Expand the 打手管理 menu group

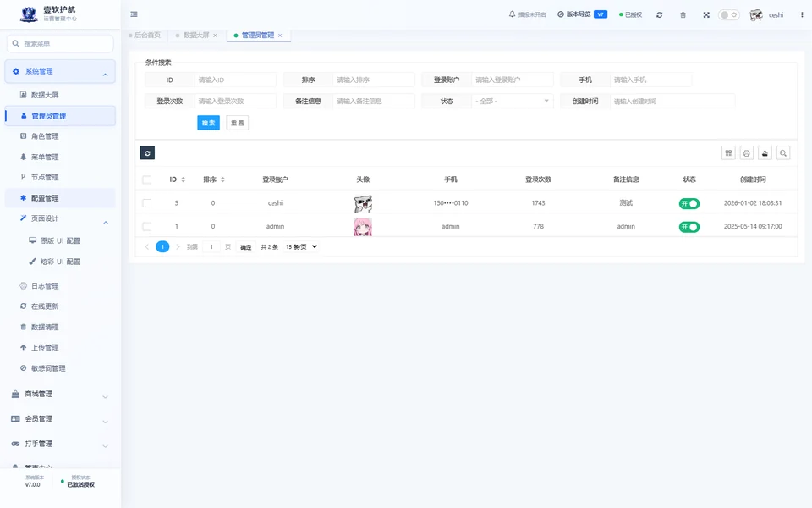pos(60,444)
